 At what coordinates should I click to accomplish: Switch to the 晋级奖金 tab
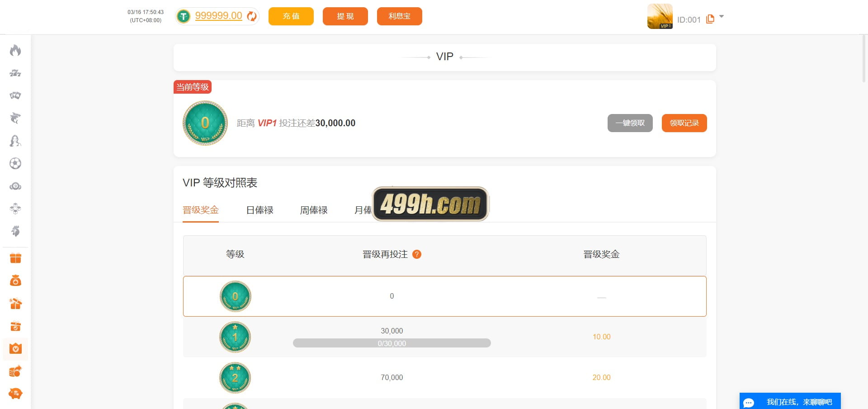(x=201, y=210)
